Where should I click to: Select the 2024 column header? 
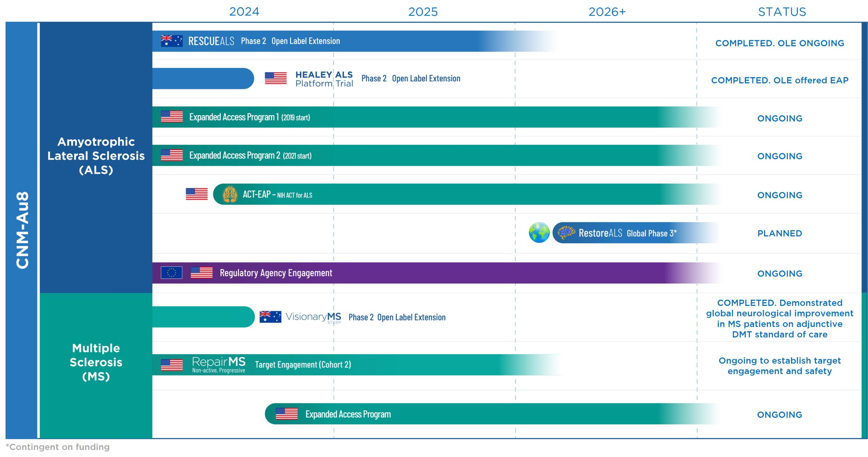click(x=244, y=12)
